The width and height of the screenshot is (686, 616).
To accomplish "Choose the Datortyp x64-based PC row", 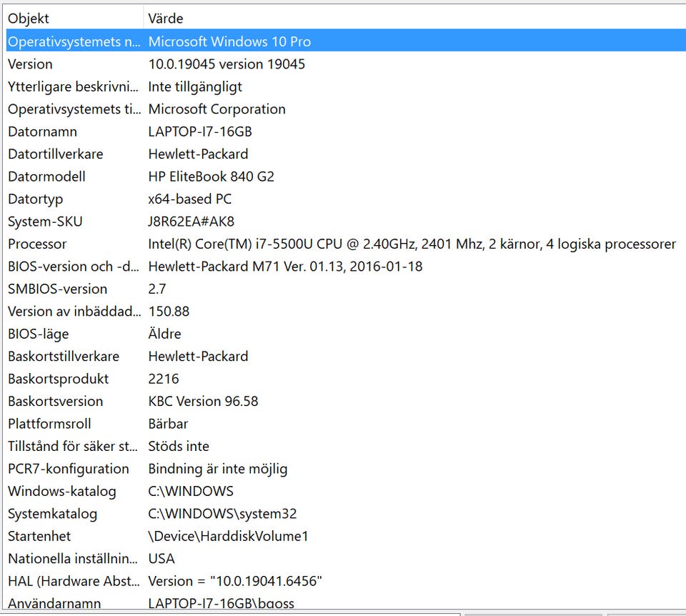I will click(189, 199).
